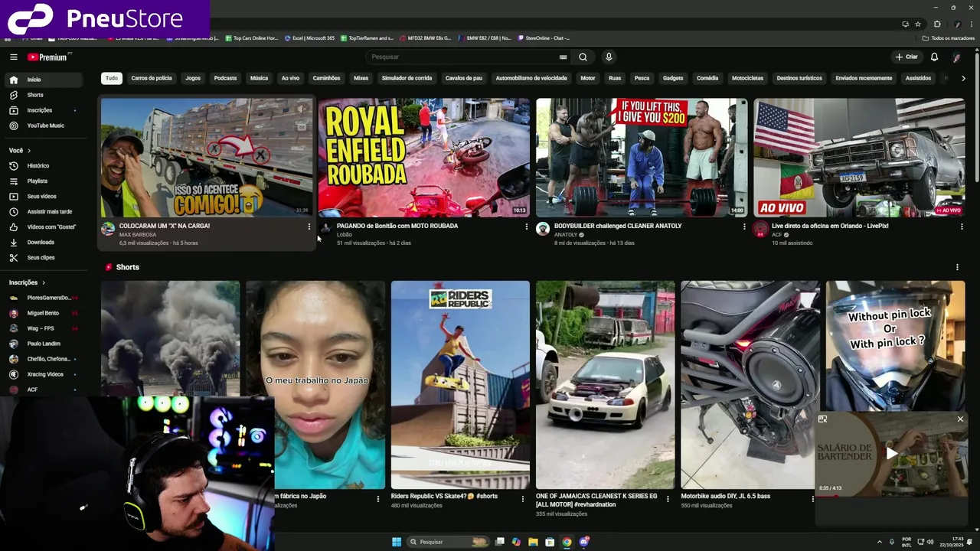Go to Shorts in the sidebar
Viewport: 980px width, 551px height.
(x=44, y=95)
